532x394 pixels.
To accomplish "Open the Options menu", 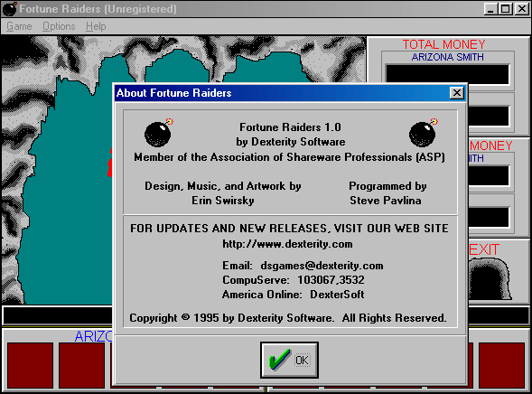I will [59, 26].
